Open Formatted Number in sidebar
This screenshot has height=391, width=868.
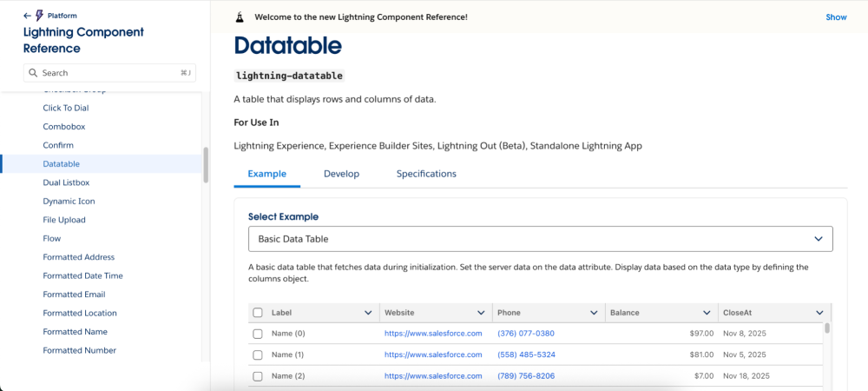tap(80, 350)
